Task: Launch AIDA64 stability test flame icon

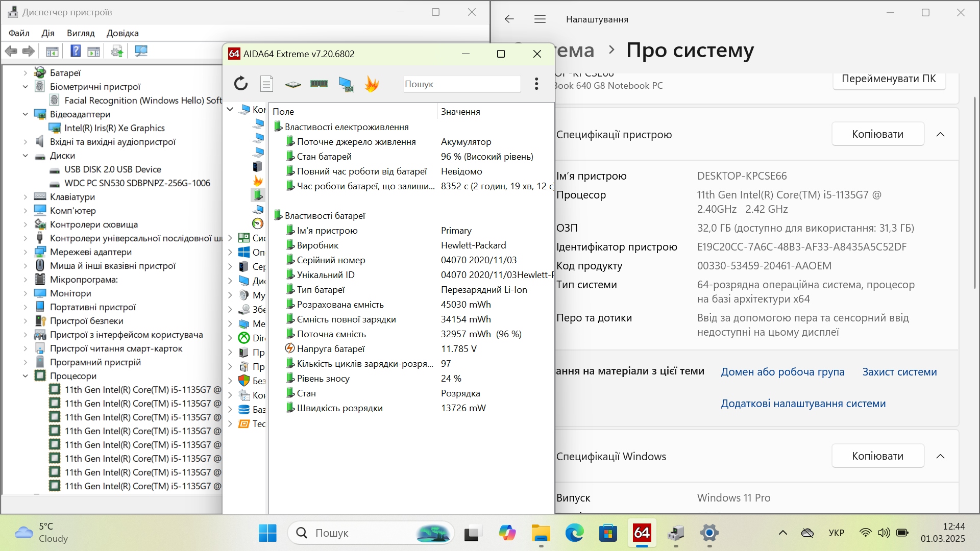Action: [372, 84]
